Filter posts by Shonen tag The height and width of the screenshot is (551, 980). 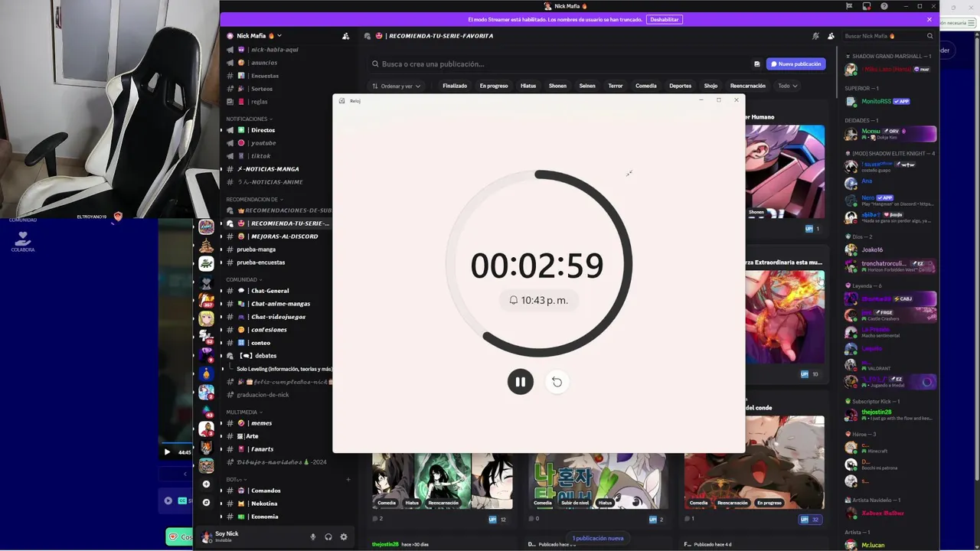(x=558, y=86)
